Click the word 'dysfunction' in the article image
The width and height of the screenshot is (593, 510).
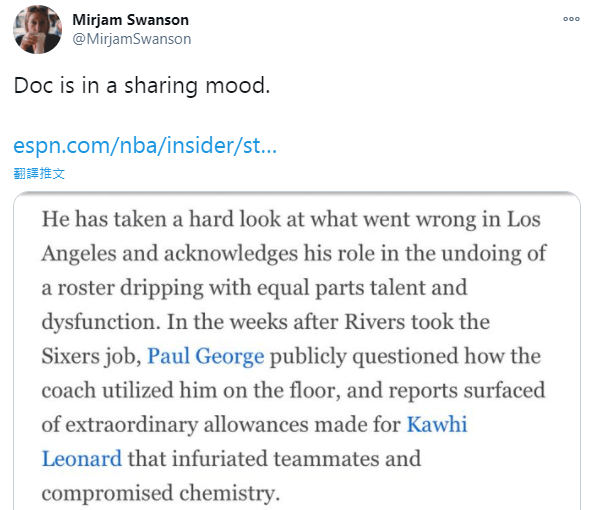coord(98,322)
